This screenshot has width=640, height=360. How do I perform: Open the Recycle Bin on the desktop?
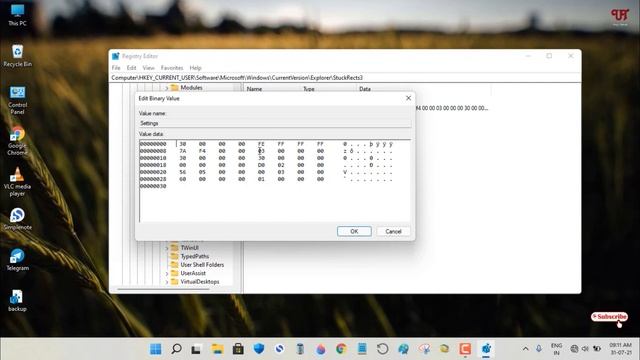17,56
